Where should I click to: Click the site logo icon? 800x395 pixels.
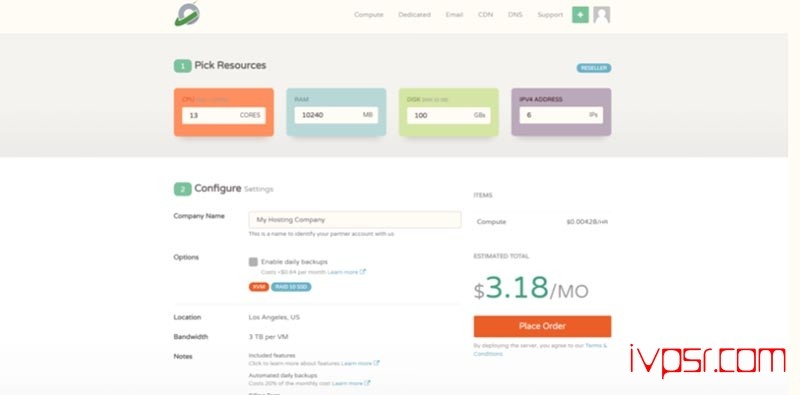(x=187, y=14)
